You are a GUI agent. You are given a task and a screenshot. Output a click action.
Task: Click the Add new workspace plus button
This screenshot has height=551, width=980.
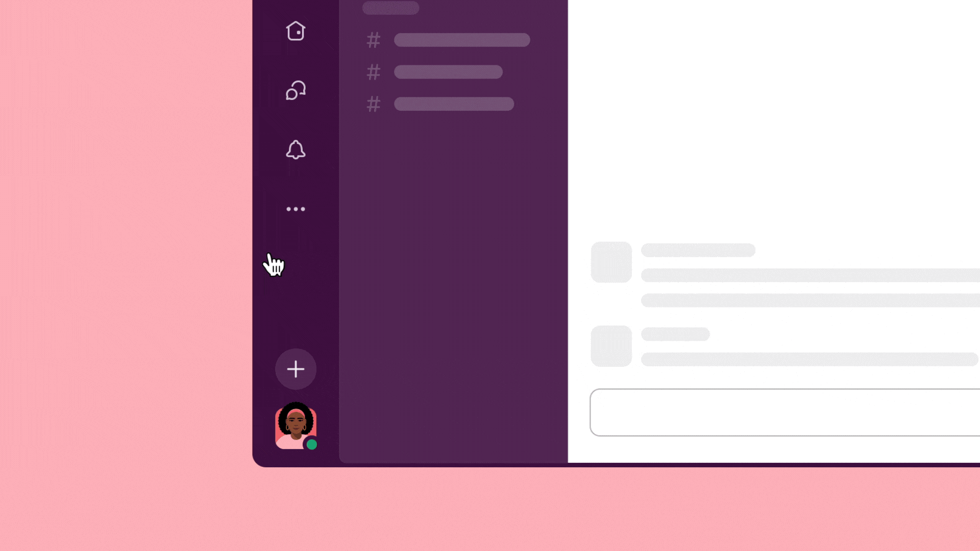pos(295,368)
